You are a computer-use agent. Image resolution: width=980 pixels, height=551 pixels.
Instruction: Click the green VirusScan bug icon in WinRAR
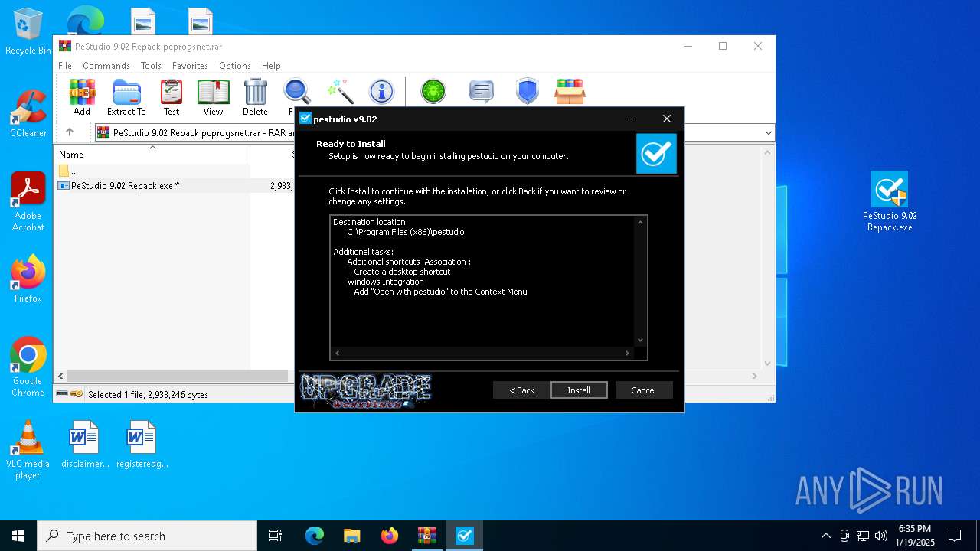tap(433, 92)
